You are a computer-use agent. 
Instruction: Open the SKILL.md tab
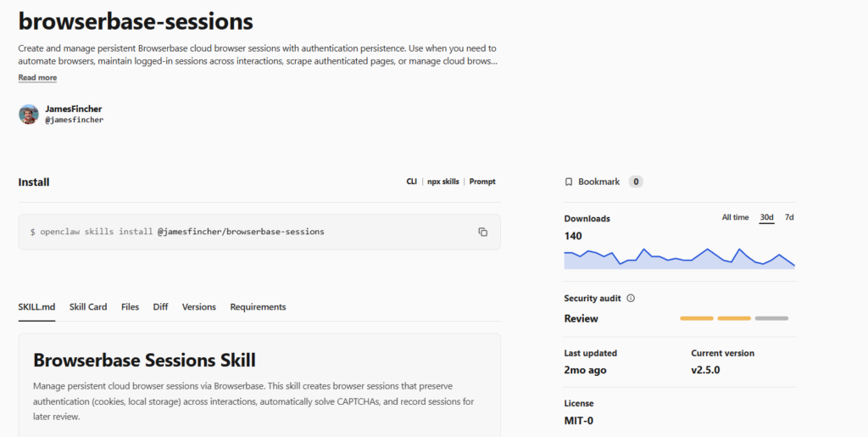click(36, 307)
